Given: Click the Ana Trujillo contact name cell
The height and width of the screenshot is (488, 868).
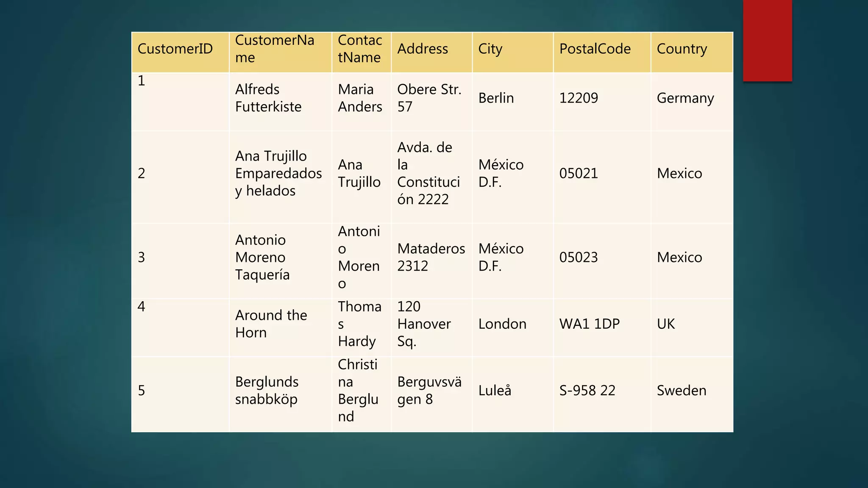Looking at the screenshot, I should tap(362, 177).
